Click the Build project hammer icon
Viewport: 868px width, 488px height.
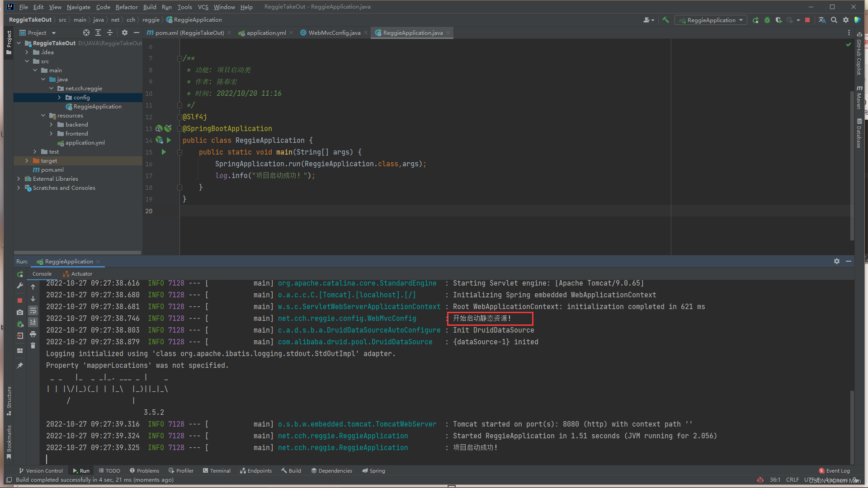(666, 20)
